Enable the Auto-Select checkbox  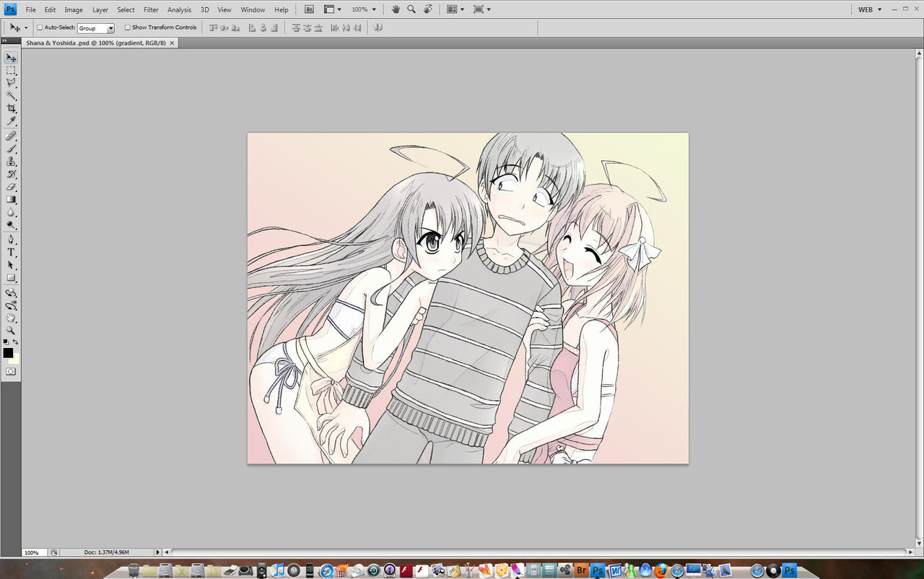tap(40, 27)
